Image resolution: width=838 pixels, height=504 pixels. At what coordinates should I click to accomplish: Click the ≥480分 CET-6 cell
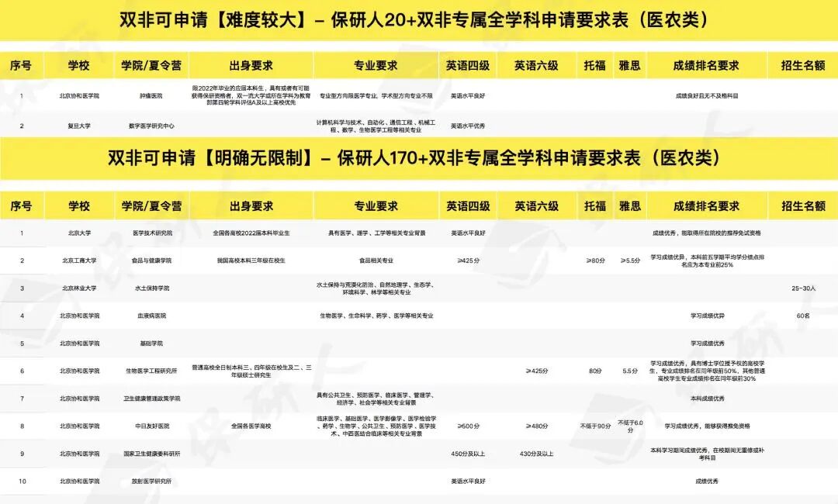pos(537,426)
